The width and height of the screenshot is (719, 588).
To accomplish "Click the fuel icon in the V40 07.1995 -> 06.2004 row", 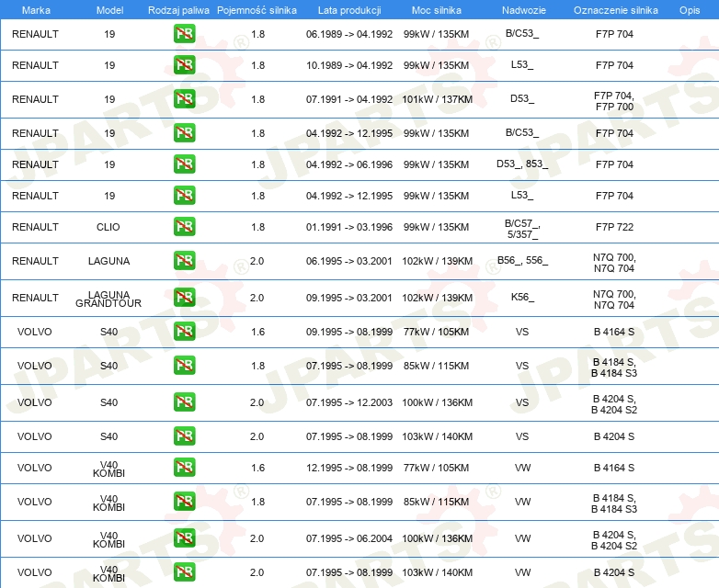I will tap(184, 538).
